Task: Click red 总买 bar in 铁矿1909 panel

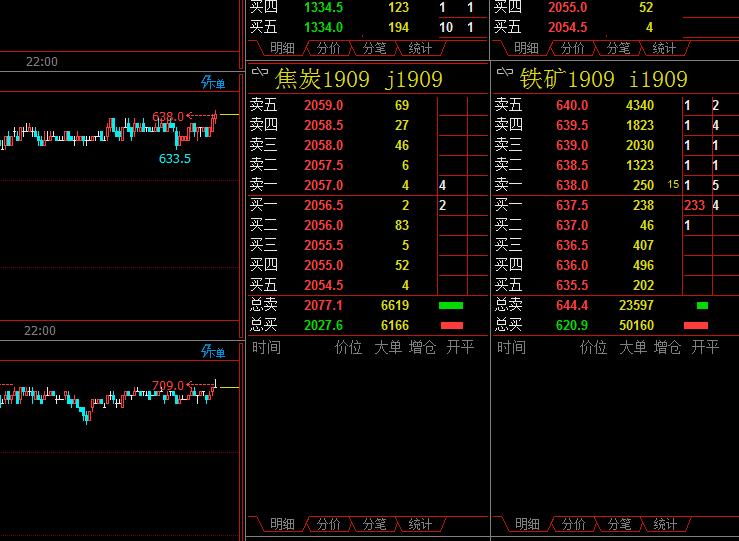Action: click(695, 325)
